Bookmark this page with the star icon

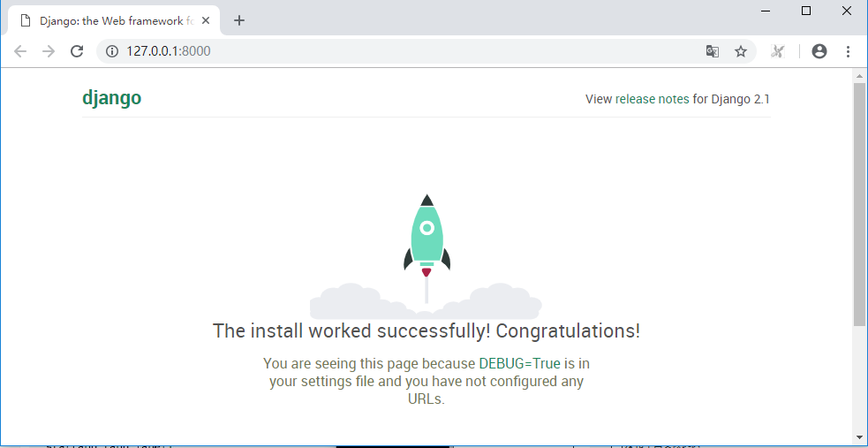tap(741, 51)
